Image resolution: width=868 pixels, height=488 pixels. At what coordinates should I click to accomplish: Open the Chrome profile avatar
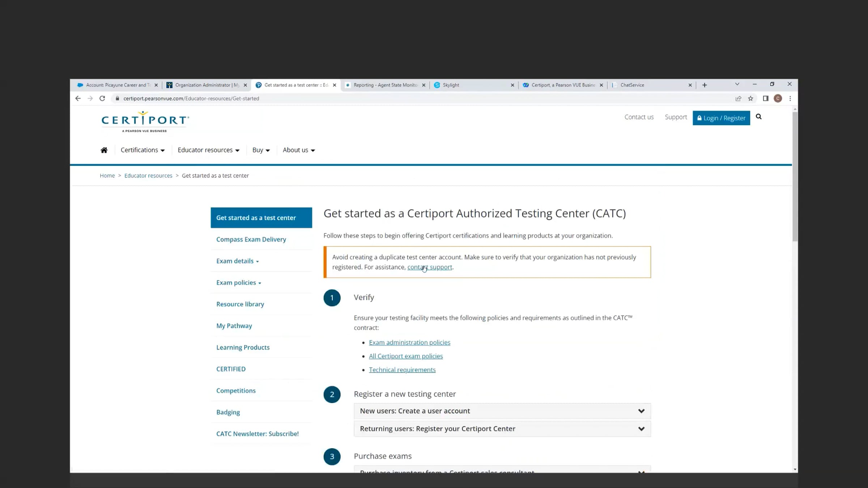click(x=778, y=98)
